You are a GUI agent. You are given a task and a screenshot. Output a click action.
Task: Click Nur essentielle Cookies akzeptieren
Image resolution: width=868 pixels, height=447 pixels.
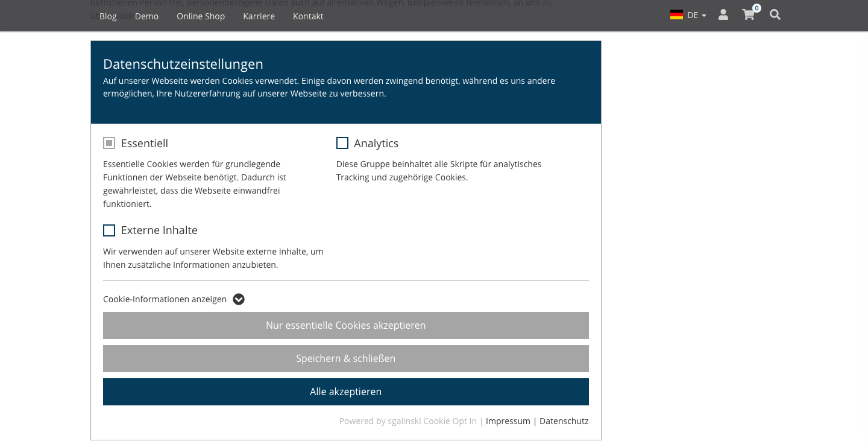pyautogui.click(x=346, y=325)
